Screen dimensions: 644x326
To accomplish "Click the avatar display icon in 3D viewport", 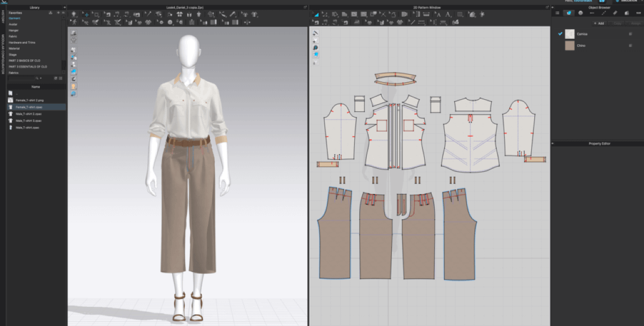I will (x=74, y=86).
